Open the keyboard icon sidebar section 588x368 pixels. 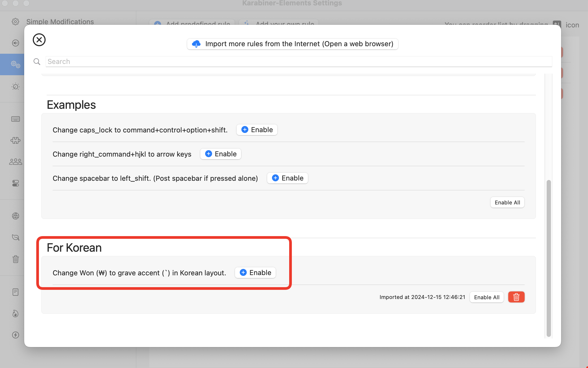pyautogui.click(x=16, y=119)
